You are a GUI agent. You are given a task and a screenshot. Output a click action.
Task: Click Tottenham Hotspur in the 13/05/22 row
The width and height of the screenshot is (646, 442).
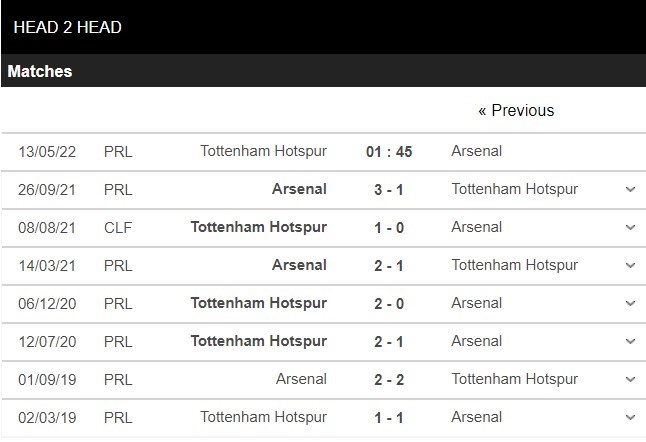(263, 152)
